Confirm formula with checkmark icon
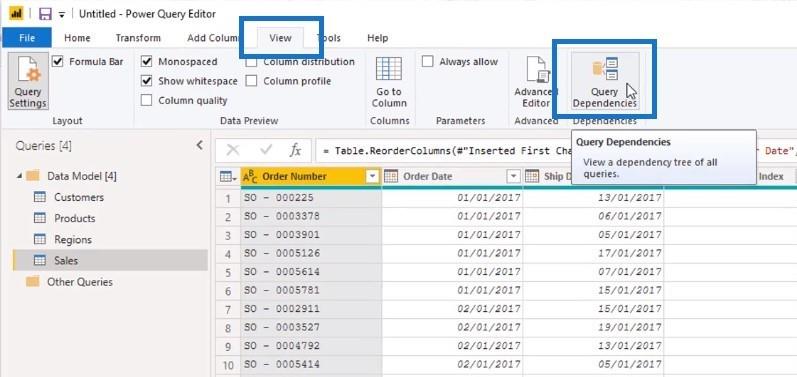Screen dimensions: 797x377 pos(266,150)
